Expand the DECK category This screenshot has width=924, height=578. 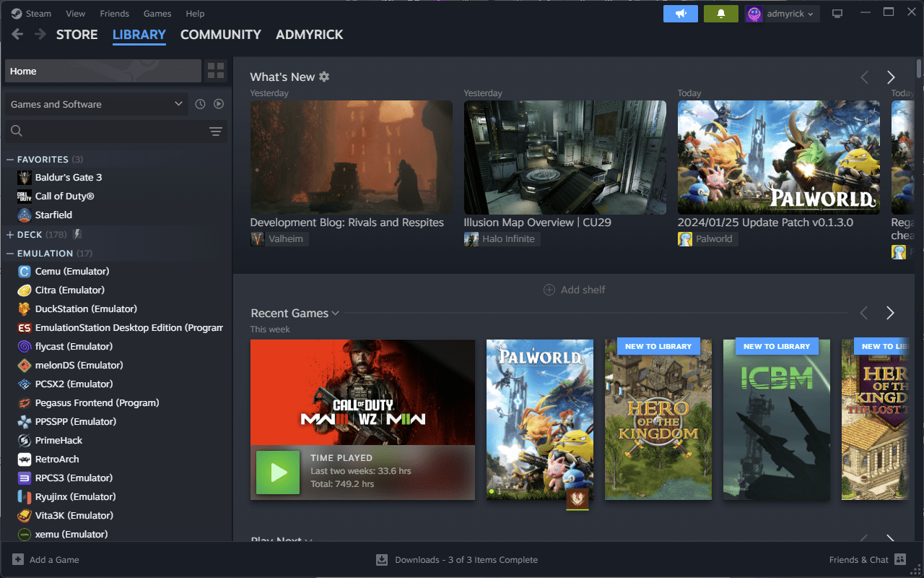(10, 235)
